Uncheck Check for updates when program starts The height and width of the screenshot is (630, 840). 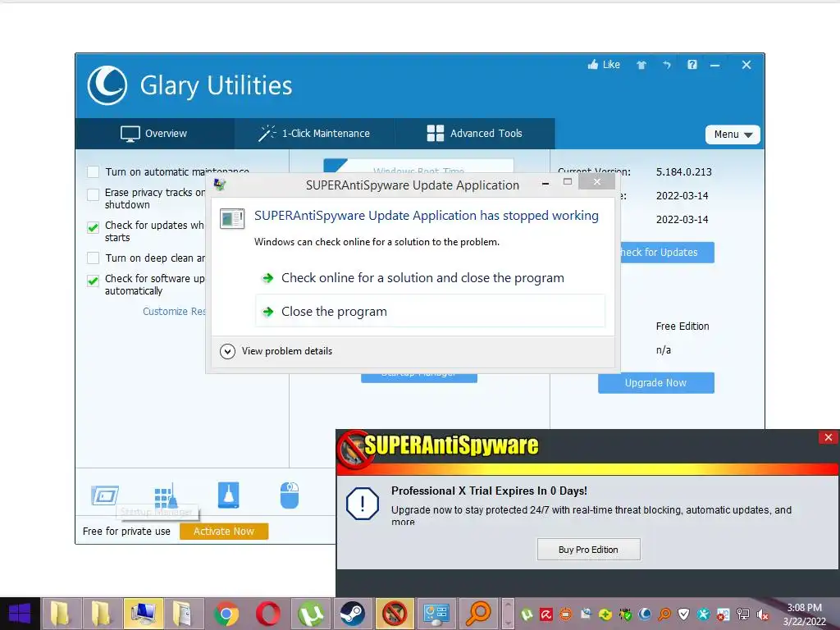pos(94,227)
